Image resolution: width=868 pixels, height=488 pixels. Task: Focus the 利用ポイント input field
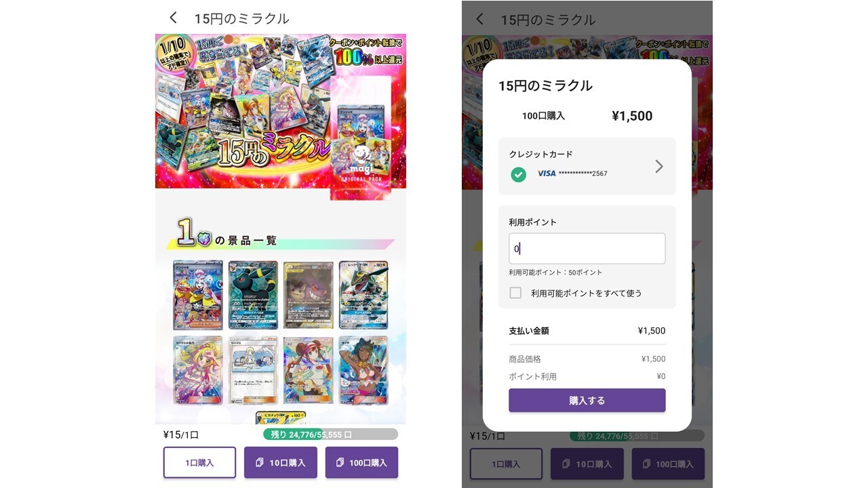[587, 249]
